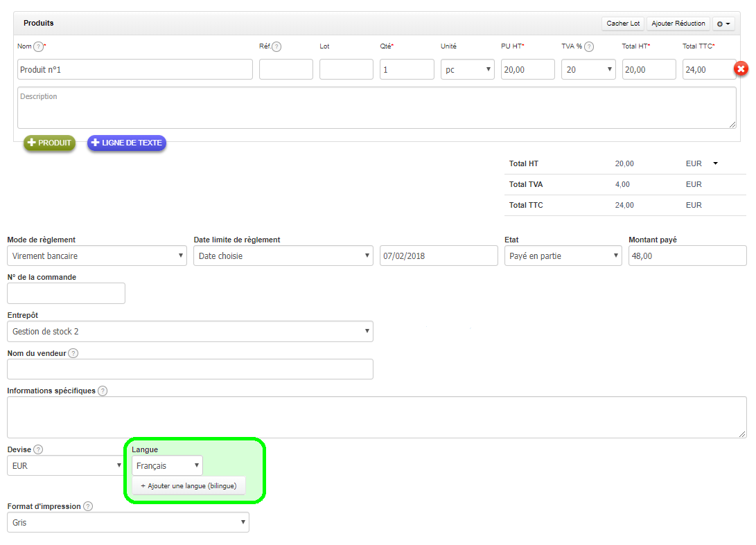
Task: Add a text line with LIGNE DE TEXTE
Action: click(x=126, y=143)
